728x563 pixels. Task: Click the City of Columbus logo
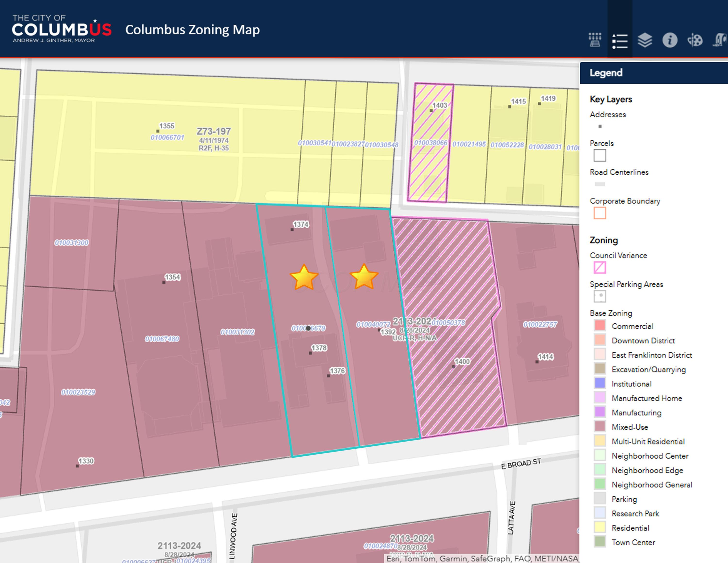[x=62, y=29]
